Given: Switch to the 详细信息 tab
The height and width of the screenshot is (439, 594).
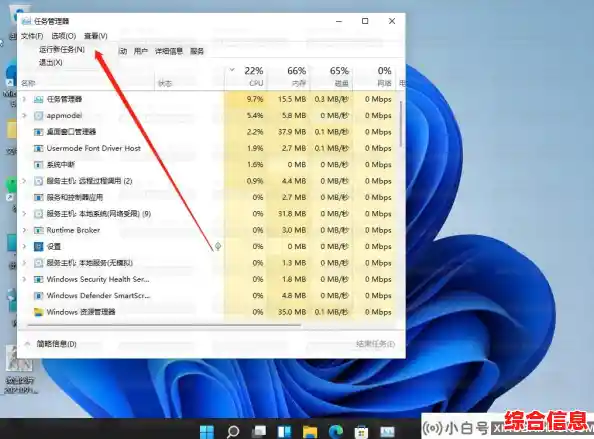Looking at the screenshot, I should [169, 51].
